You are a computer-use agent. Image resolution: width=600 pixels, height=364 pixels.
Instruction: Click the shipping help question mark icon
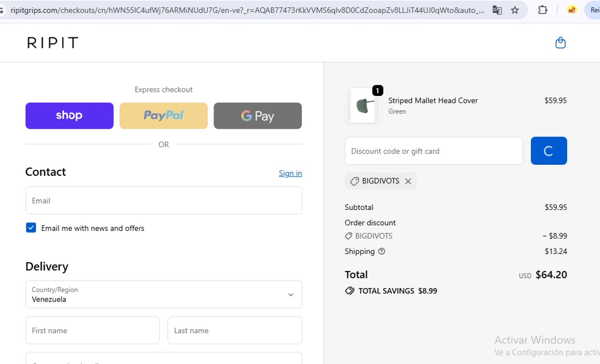(x=382, y=251)
